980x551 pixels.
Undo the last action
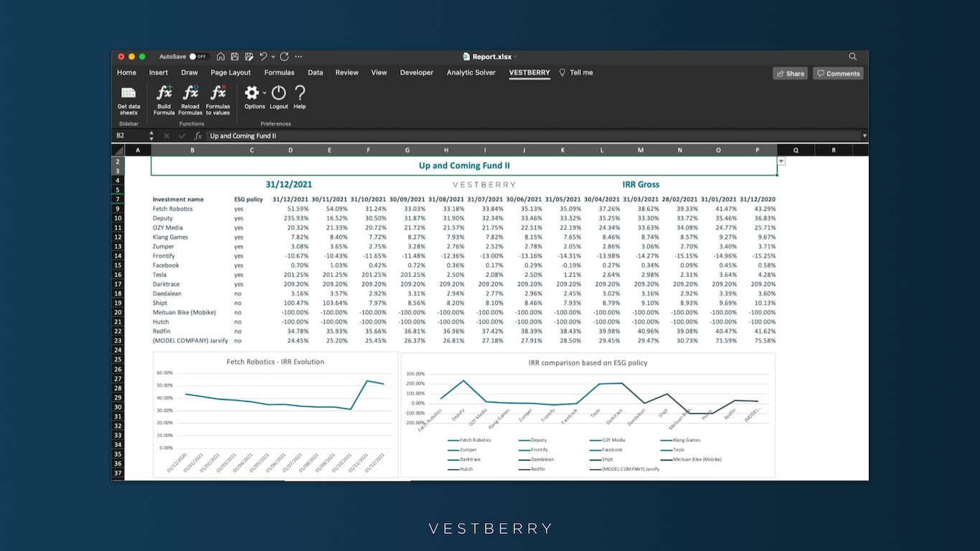[263, 57]
